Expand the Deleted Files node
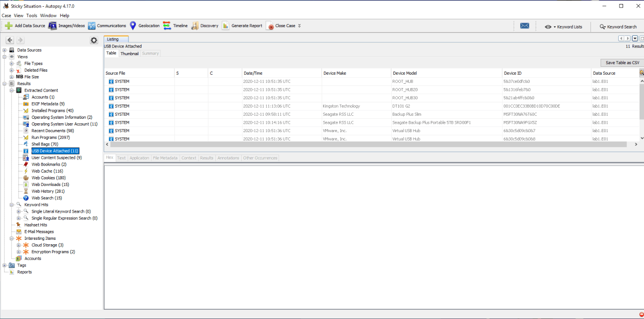 [x=12, y=70]
